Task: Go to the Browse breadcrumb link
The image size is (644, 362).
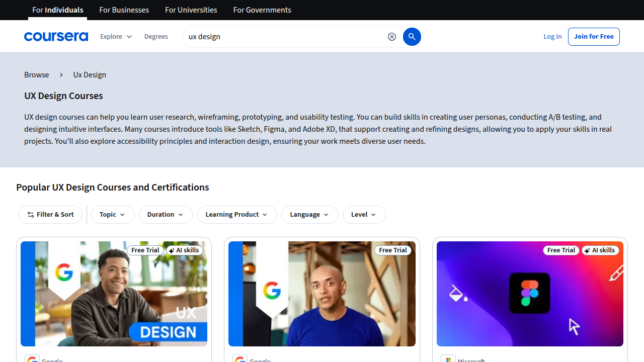Action: pos(37,75)
